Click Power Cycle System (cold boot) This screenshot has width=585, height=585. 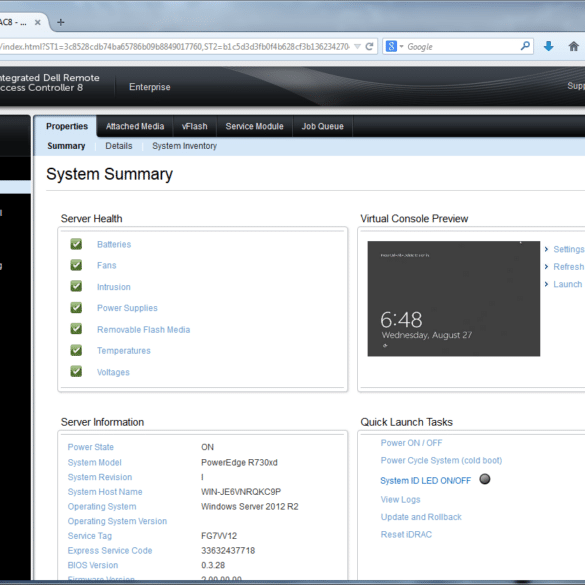click(x=441, y=460)
